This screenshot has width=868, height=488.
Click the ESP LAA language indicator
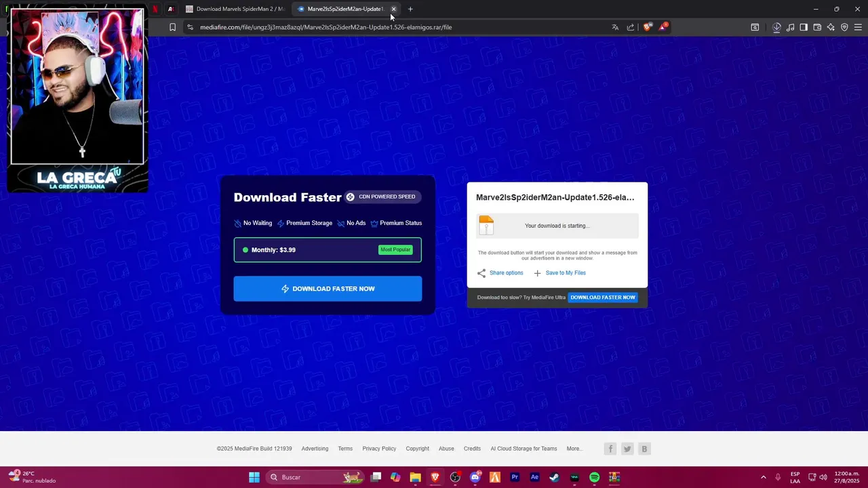795,477
